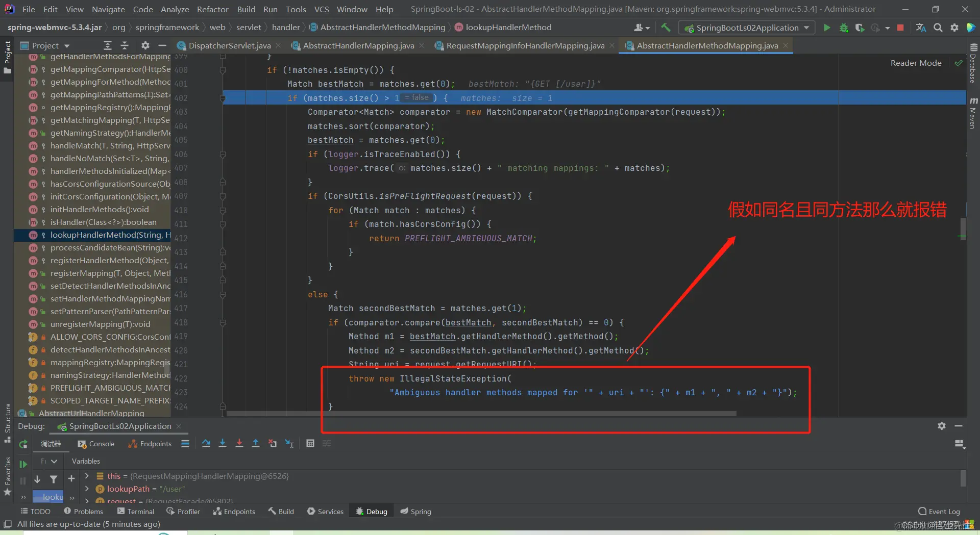This screenshot has width=980, height=535.
Task: Click the Variables pane vertical scrollbar
Action: click(963, 478)
